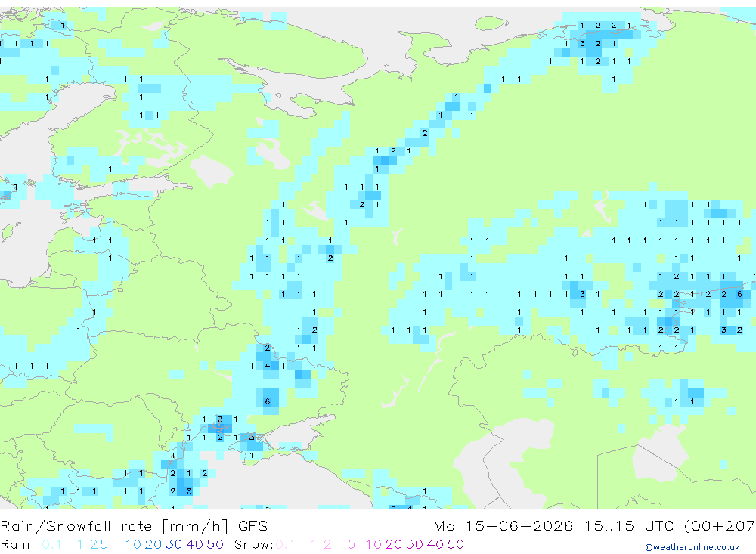This screenshot has width=756, height=554.
Task: Click the Rain legend '50' value
Action: pos(215,544)
